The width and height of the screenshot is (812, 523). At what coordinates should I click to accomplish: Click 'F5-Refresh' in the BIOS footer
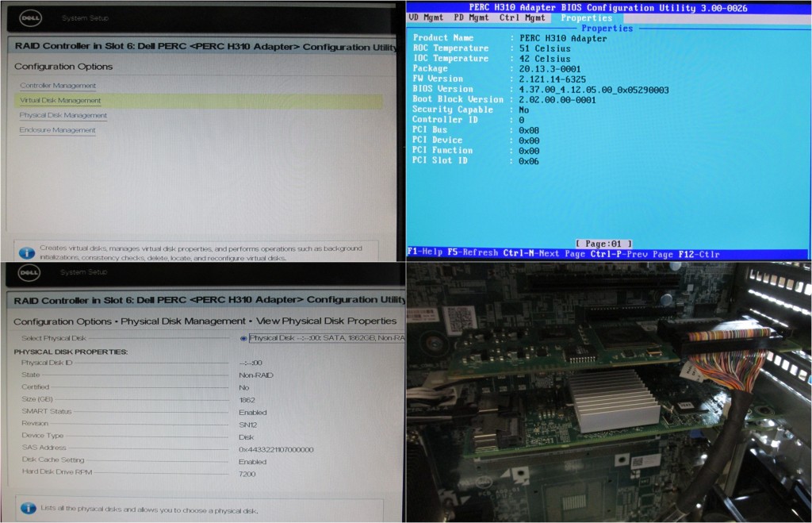(473, 253)
